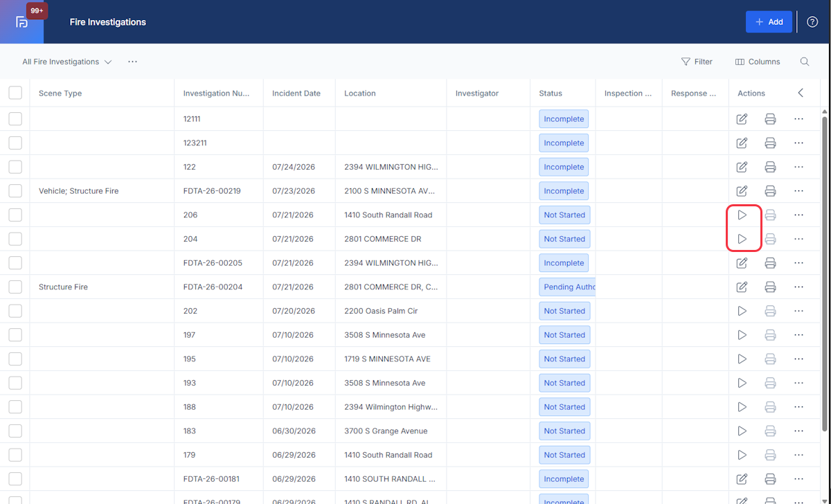The height and width of the screenshot is (504, 831).
Task: Start investigation 206 with play icon
Action: click(x=742, y=215)
